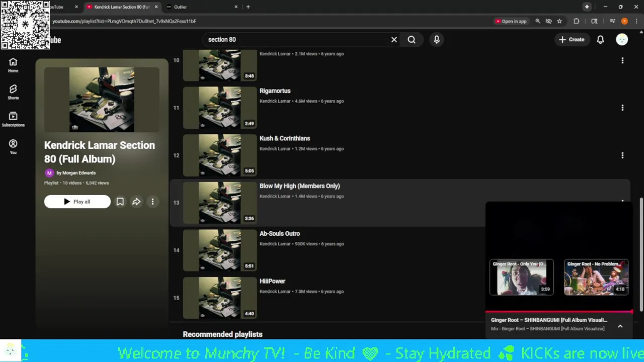Open Ginger Root - Only You suggestion

click(522, 277)
